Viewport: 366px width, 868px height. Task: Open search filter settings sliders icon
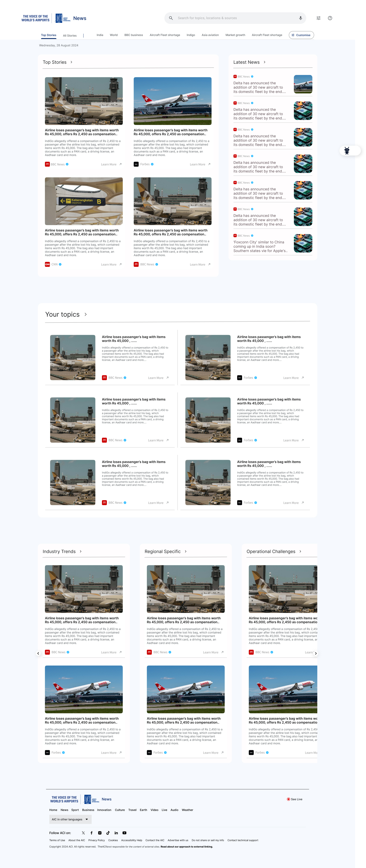(318, 18)
